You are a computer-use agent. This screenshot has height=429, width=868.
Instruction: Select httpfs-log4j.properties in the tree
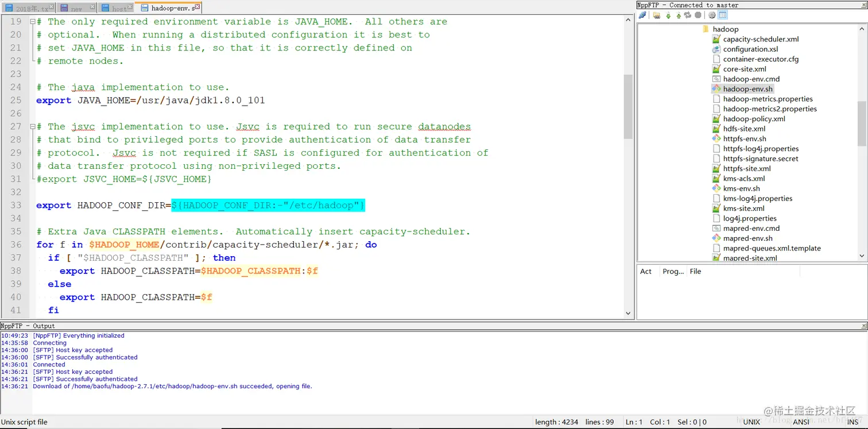tap(761, 149)
